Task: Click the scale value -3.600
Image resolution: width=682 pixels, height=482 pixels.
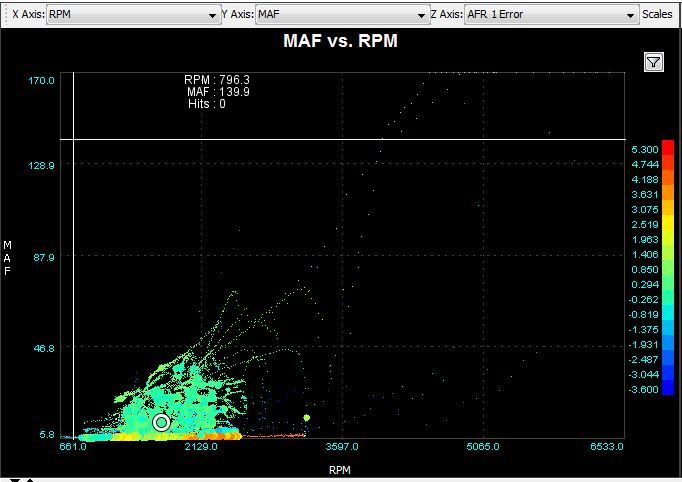Action: pyautogui.click(x=643, y=389)
